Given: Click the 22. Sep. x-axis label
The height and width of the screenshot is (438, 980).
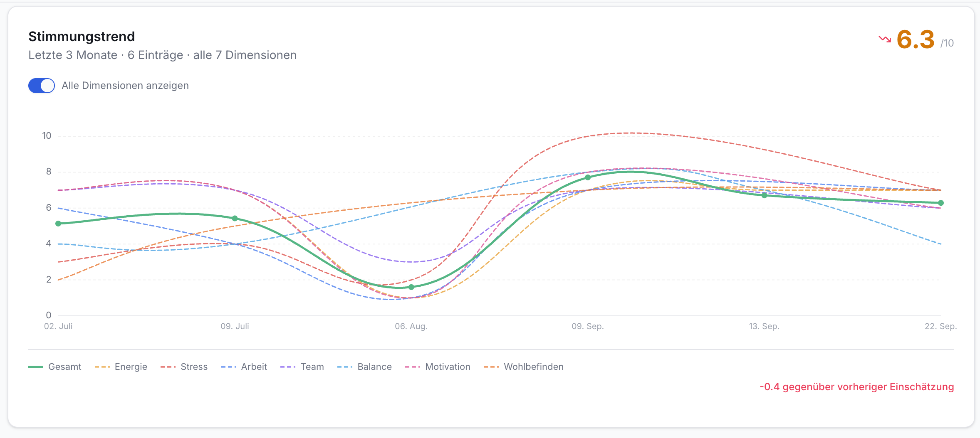Looking at the screenshot, I should 941,327.
